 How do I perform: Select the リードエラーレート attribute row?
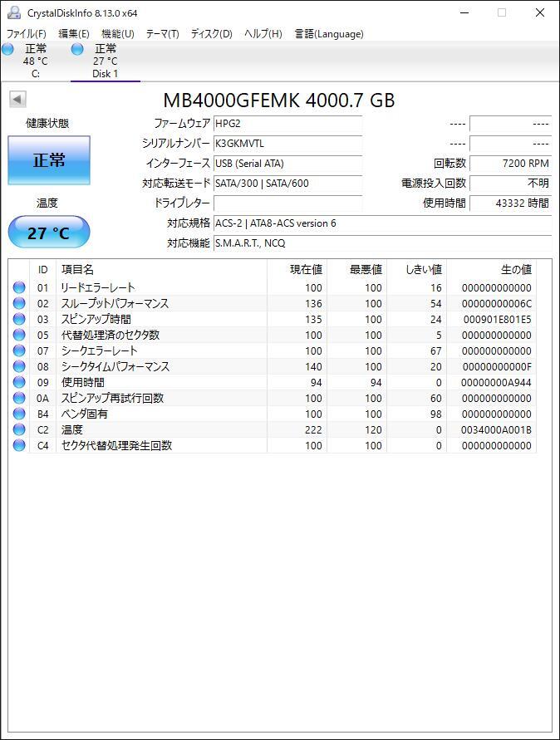point(273,287)
